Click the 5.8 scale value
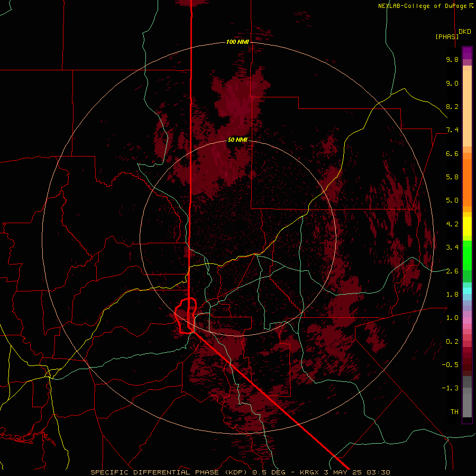Screen dimensions: 476x476 452,177
